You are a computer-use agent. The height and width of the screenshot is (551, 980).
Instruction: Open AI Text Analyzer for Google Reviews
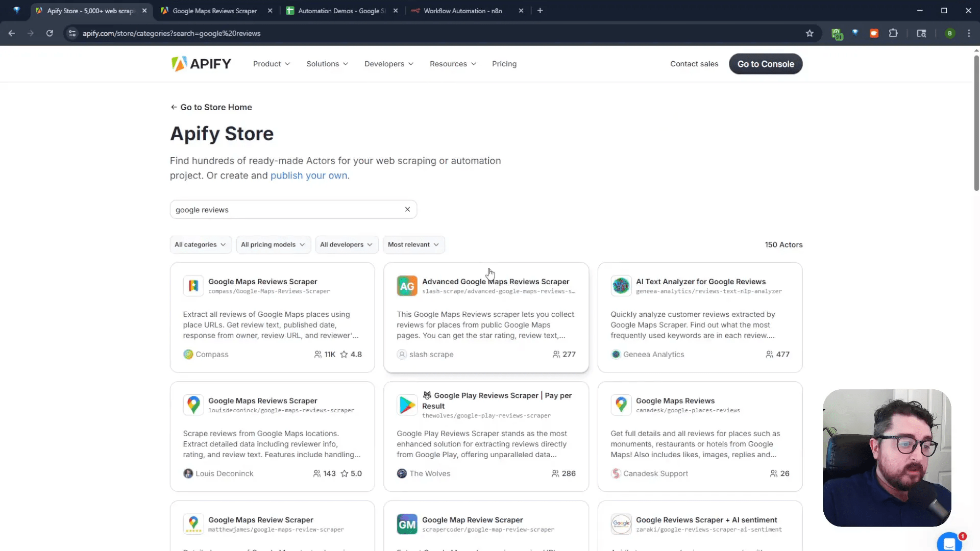701,282
